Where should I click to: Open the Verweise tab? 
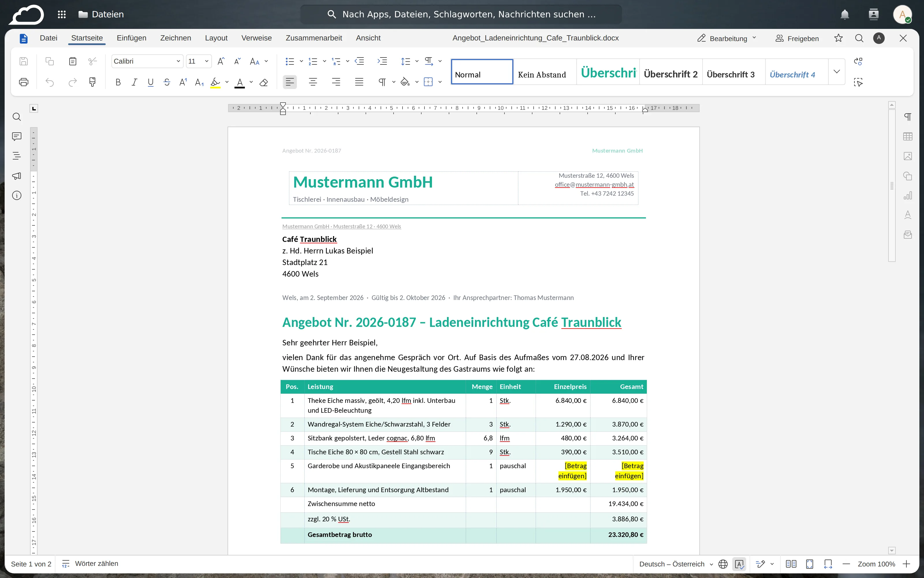(257, 38)
